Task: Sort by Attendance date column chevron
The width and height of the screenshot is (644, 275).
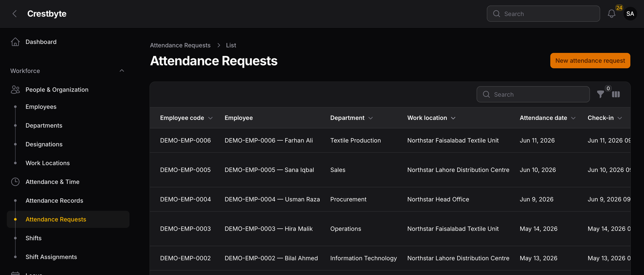Action: pyautogui.click(x=573, y=118)
